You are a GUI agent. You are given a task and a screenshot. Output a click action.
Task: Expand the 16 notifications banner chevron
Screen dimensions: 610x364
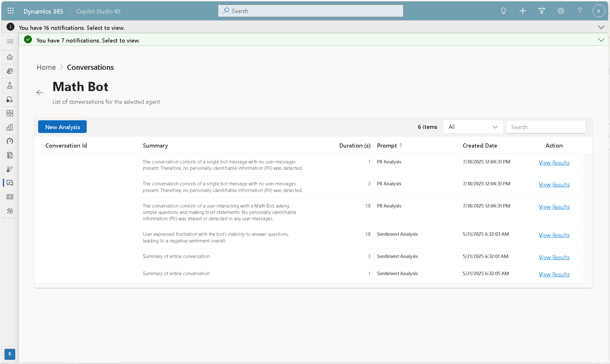[x=601, y=27]
